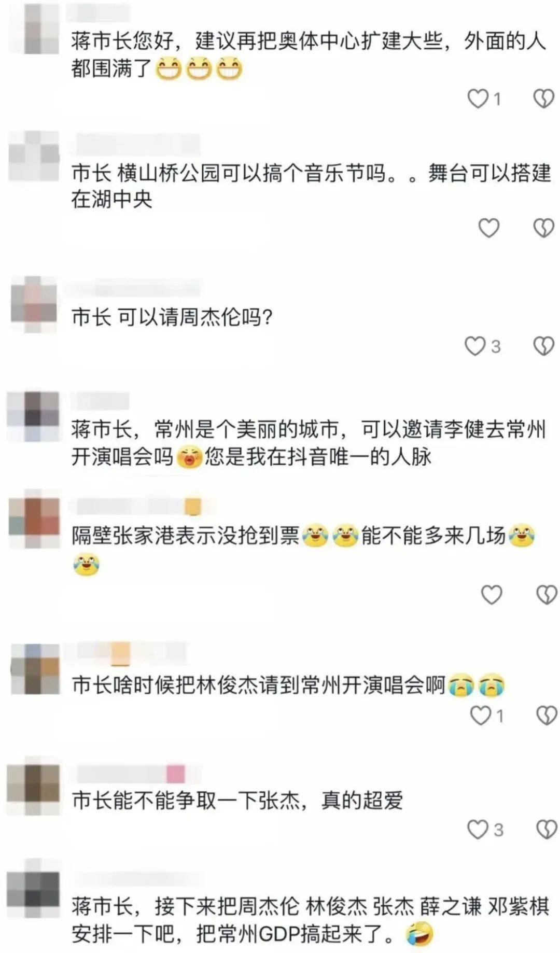Dislike the comment about expanding 奥体中心

543,99
